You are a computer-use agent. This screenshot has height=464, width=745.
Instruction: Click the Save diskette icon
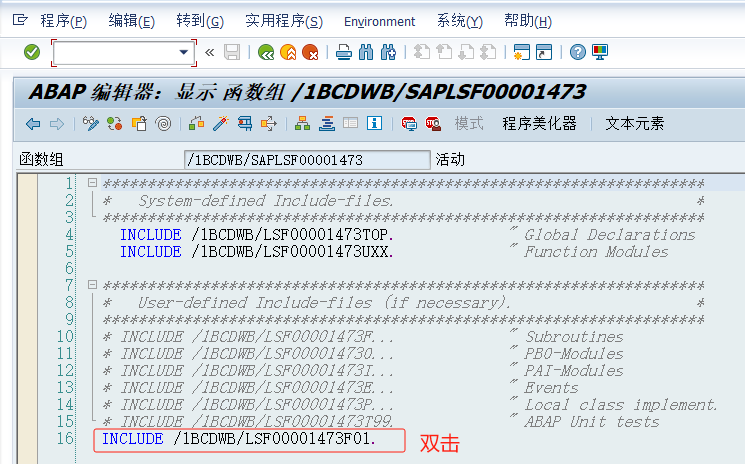pyautogui.click(x=232, y=52)
